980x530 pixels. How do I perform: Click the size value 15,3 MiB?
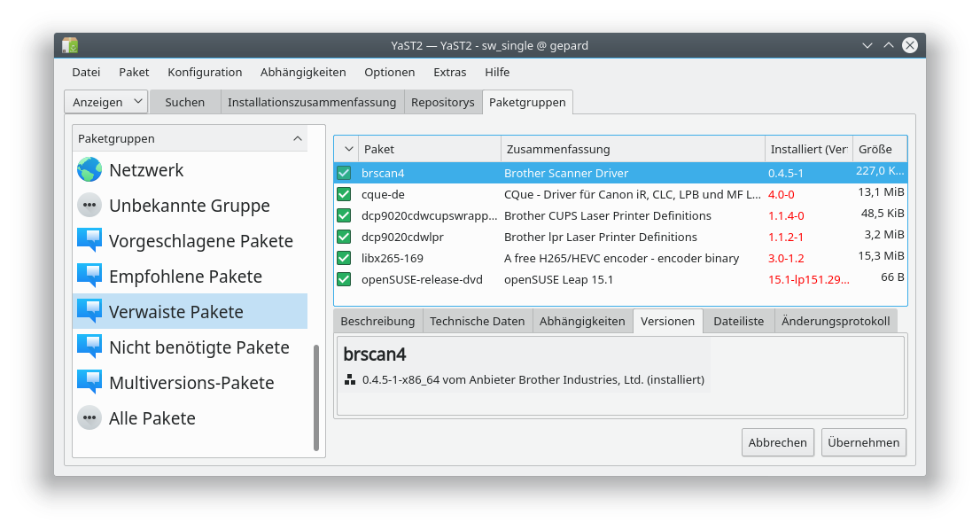(882, 255)
